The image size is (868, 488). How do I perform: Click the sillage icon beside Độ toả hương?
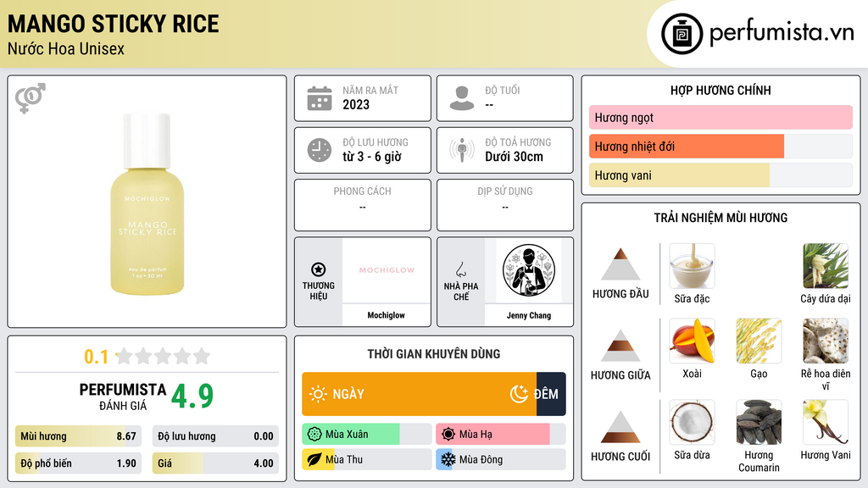coord(462,150)
